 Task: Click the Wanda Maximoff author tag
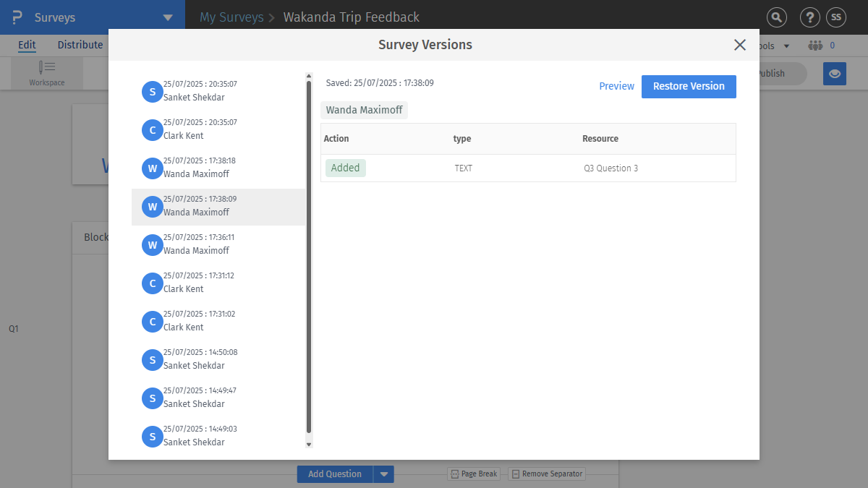[365, 110]
